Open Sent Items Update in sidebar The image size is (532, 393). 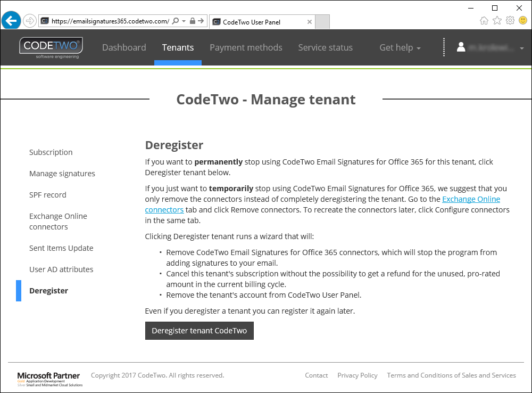61,248
